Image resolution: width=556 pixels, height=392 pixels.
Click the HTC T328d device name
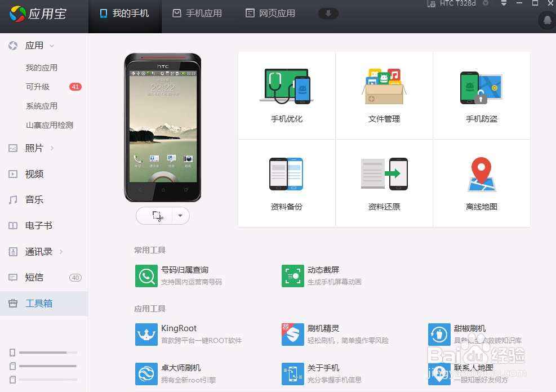coord(458,3)
